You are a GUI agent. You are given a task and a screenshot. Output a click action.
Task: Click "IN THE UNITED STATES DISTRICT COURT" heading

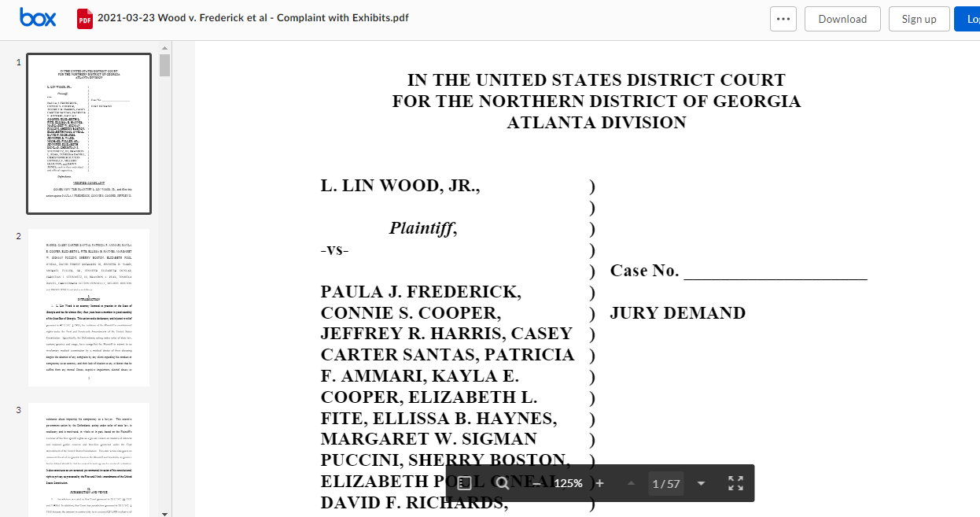(x=596, y=80)
